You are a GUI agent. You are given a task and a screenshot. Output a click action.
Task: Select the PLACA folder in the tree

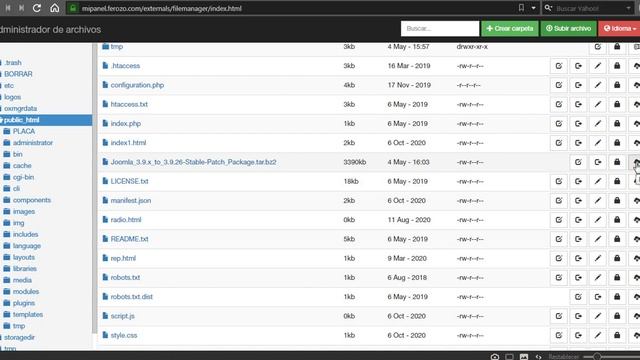pos(24,131)
